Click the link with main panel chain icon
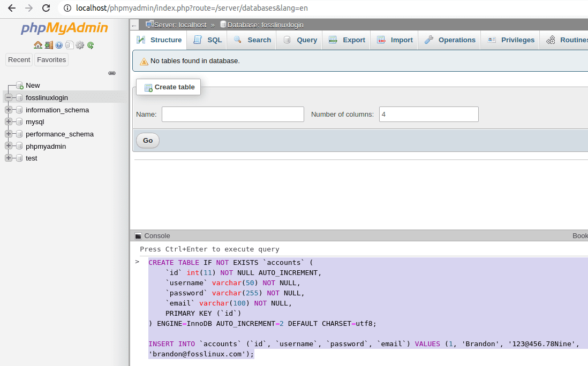 coord(112,73)
